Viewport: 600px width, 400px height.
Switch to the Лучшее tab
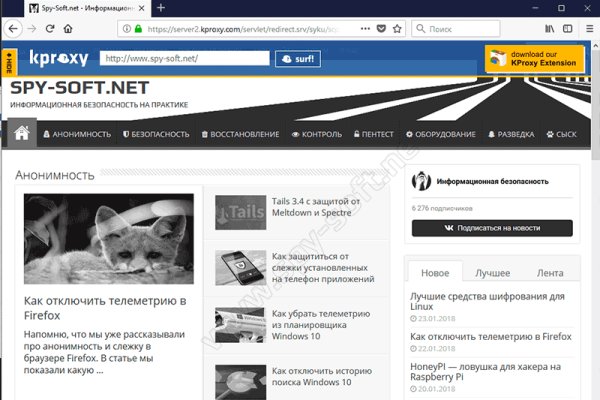[x=492, y=273]
